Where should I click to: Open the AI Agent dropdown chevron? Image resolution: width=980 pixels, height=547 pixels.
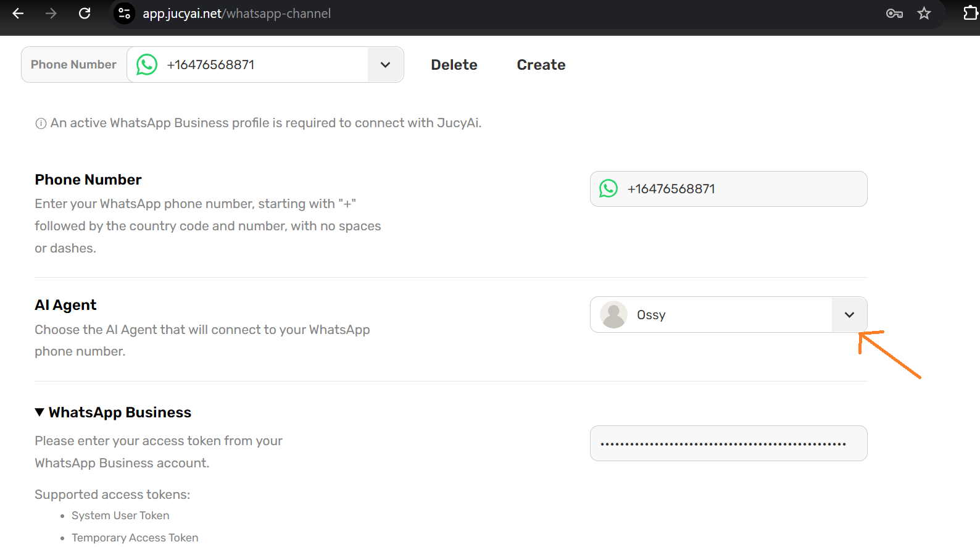(849, 315)
